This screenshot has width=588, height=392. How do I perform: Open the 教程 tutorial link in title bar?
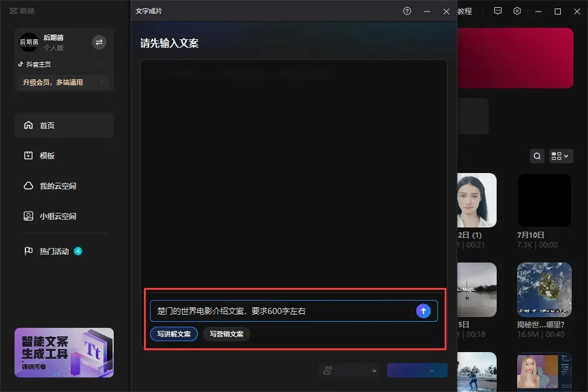pyautogui.click(x=465, y=11)
